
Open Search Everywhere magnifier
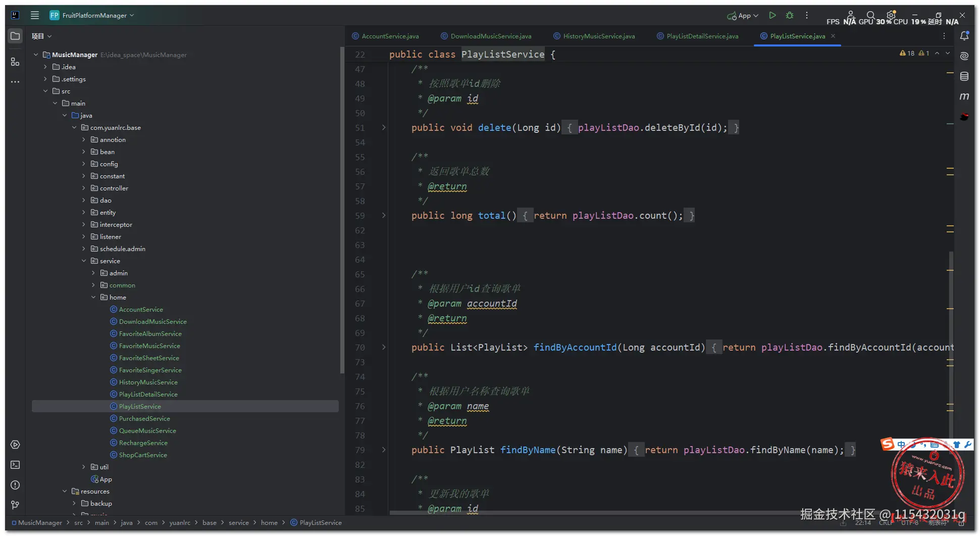tap(871, 15)
